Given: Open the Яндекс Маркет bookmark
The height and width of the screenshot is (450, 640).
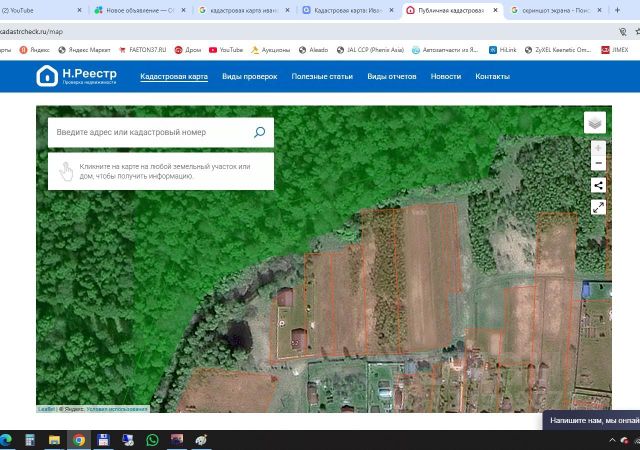Looking at the screenshot, I should point(84,50).
